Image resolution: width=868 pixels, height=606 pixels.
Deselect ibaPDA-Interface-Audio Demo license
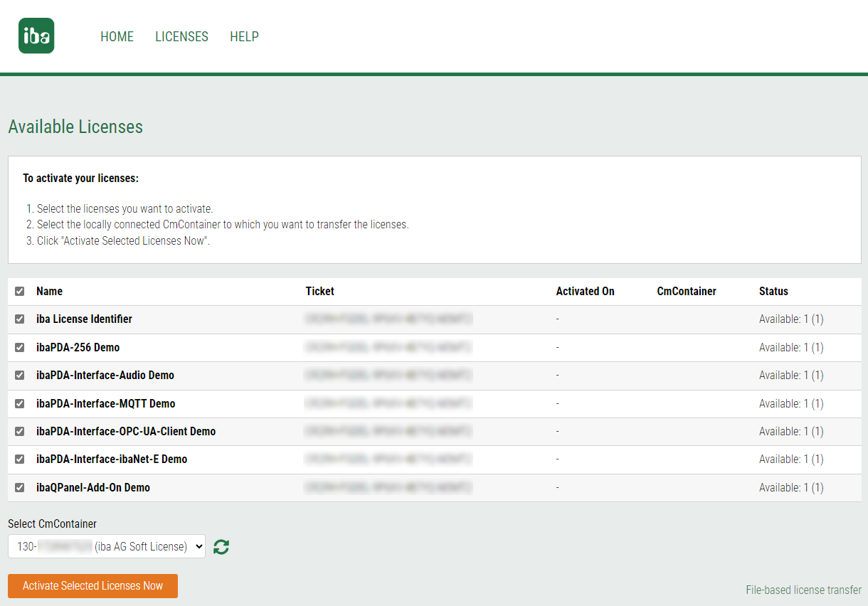(x=19, y=376)
